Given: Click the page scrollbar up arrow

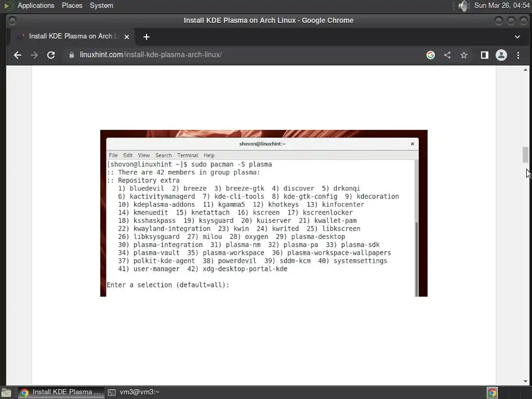Looking at the screenshot, I should (x=526, y=70).
